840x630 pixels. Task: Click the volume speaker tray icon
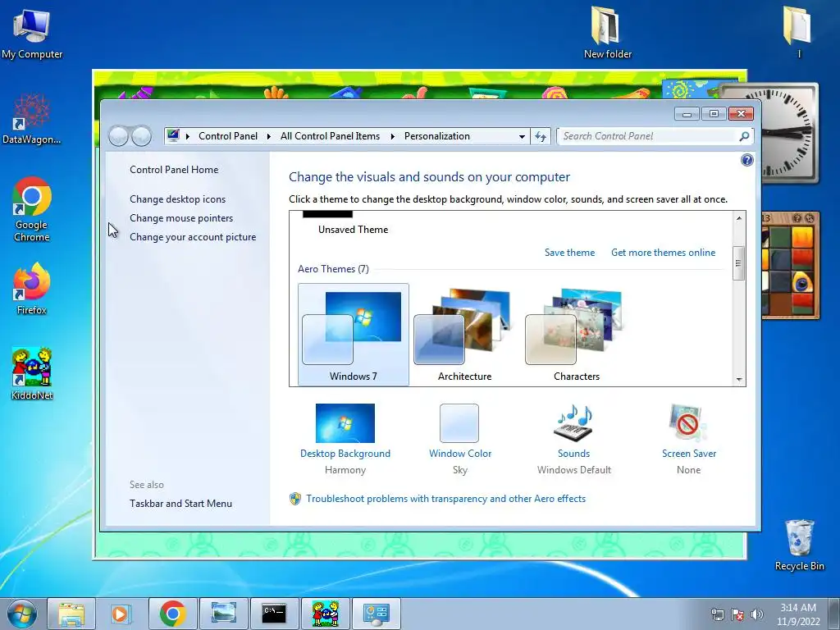pos(757,614)
